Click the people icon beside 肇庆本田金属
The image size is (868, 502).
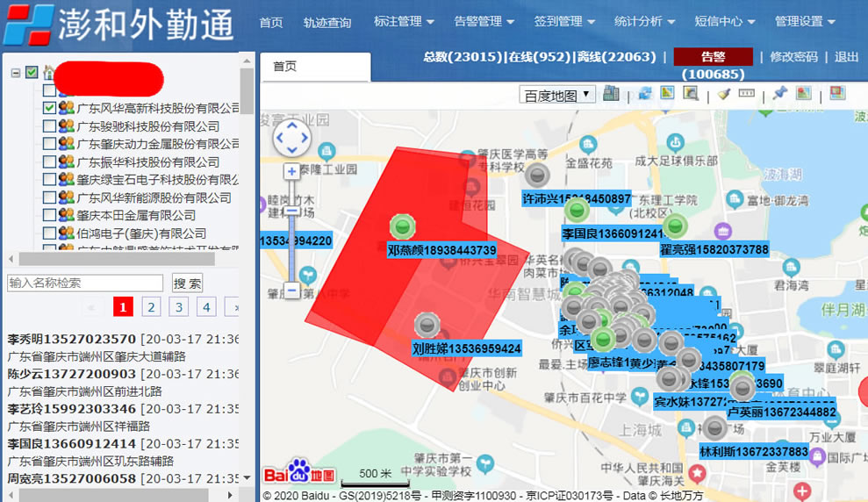coord(67,215)
